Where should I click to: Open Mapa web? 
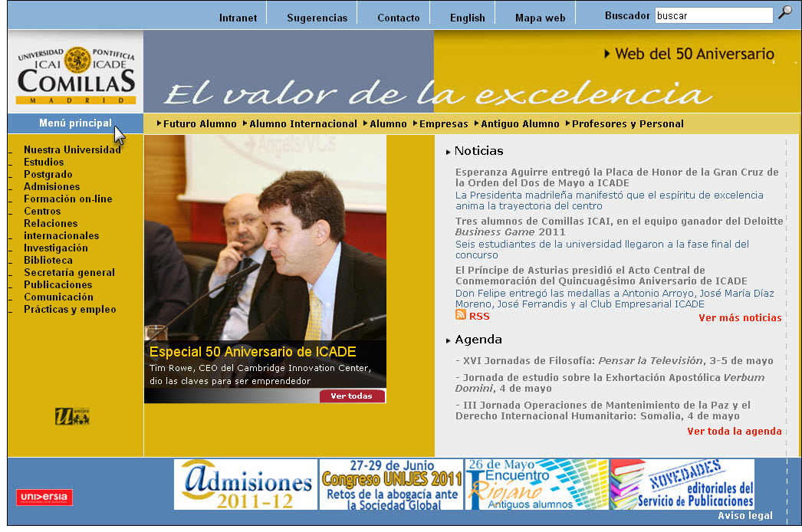pyautogui.click(x=540, y=18)
